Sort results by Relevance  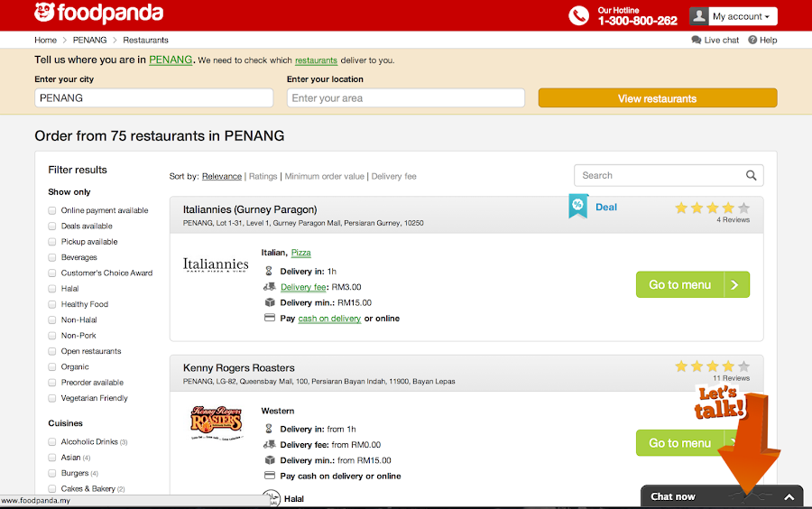pos(222,176)
